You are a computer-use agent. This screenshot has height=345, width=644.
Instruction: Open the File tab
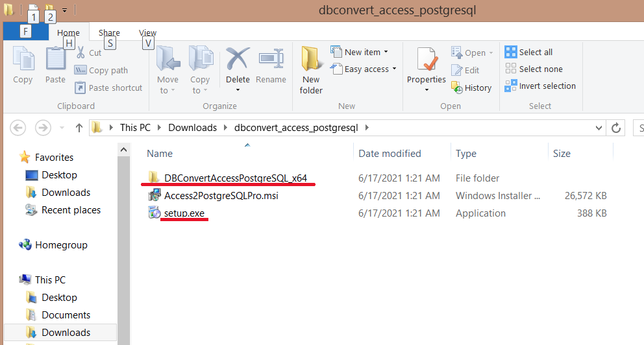pyautogui.click(x=26, y=32)
